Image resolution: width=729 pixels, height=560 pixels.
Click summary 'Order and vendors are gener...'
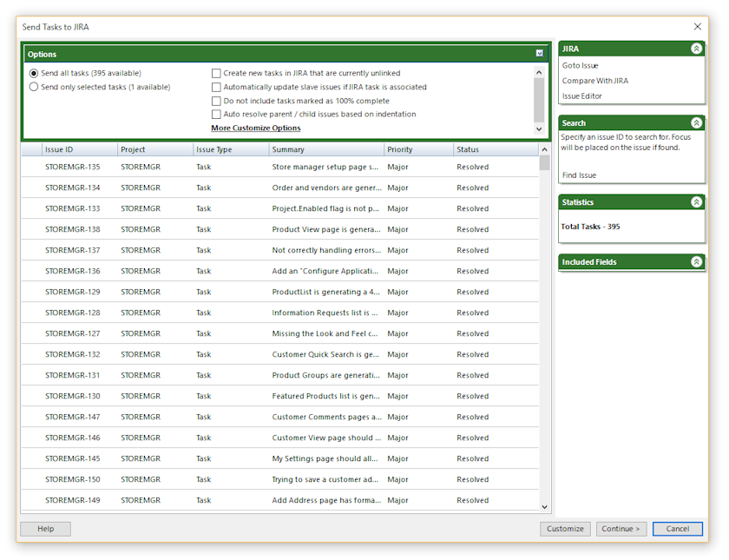click(326, 188)
